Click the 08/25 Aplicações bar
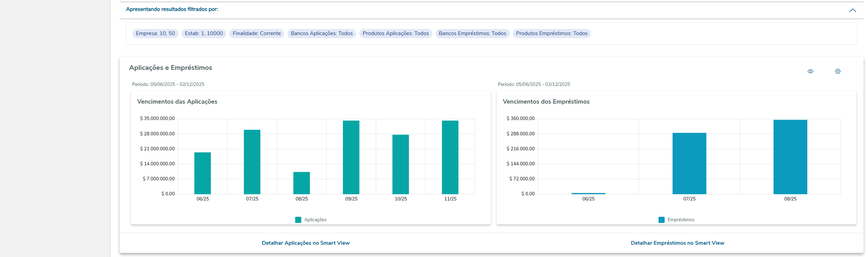The height and width of the screenshot is (257, 868). pos(302,183)
